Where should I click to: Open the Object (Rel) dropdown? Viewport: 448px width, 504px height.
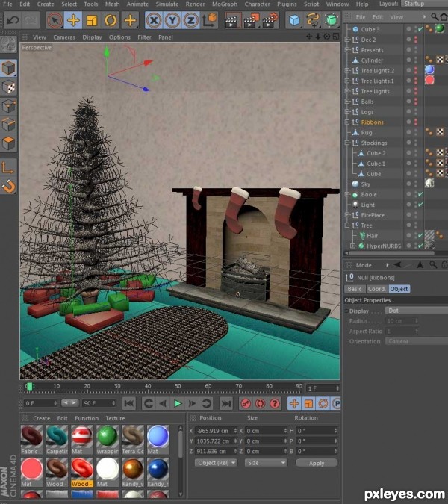pos(216,463)
